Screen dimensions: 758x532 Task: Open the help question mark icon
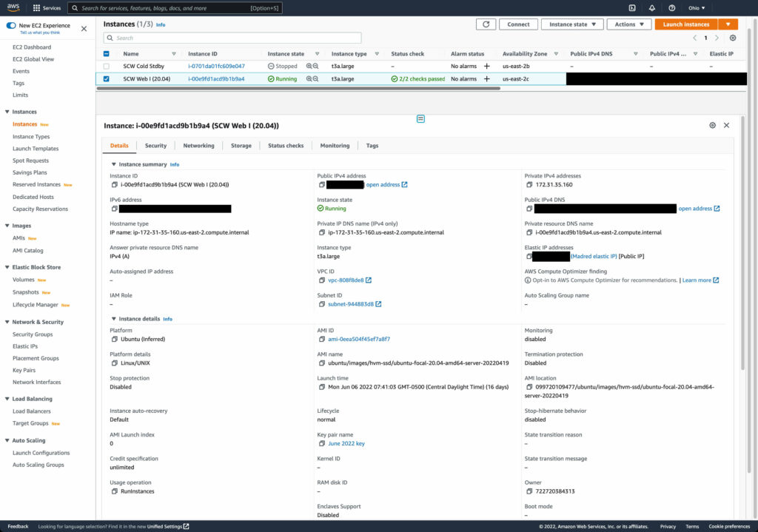(671, 7)
